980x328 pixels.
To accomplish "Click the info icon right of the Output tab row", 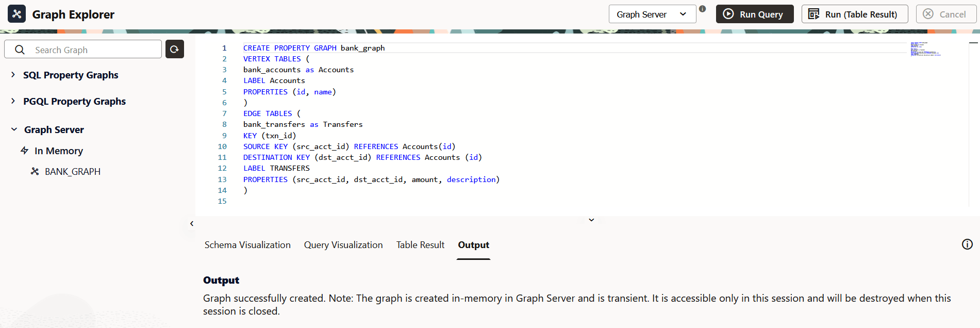I will click(967, 244).
